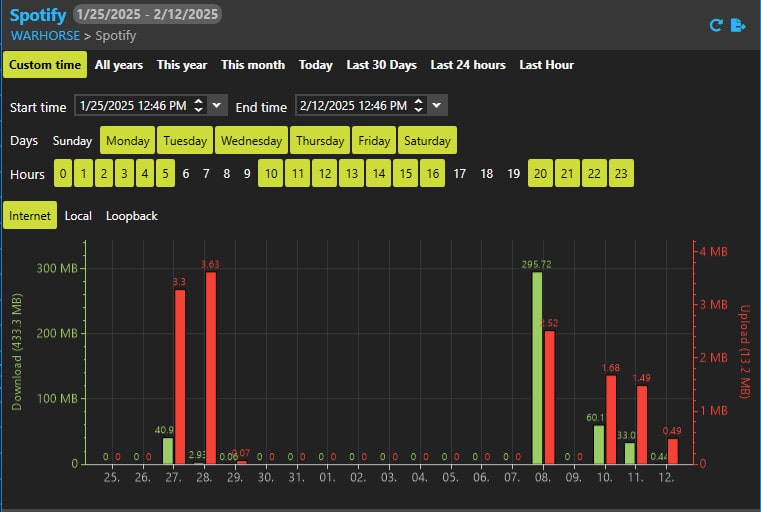The width and height of the screenshot is (761, 512).
Task: Click the 1.68 upload bar on 10.
Action: [611, 420]
